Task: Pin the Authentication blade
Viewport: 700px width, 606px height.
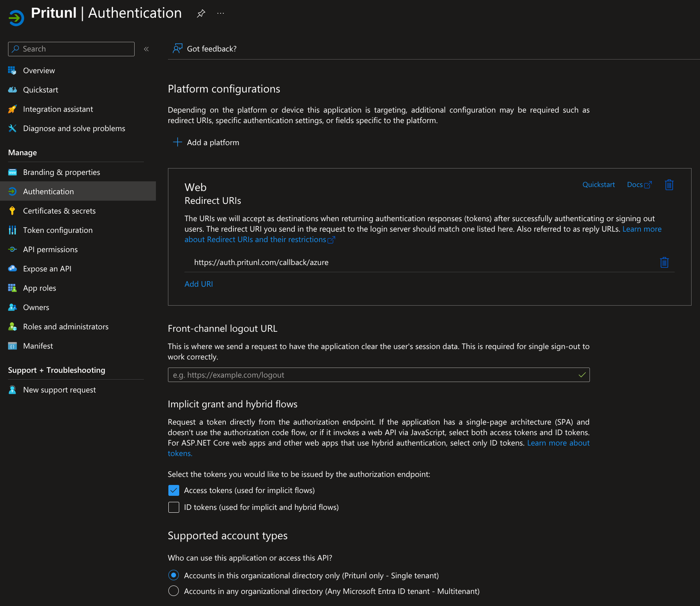Action: click(201, 13)
